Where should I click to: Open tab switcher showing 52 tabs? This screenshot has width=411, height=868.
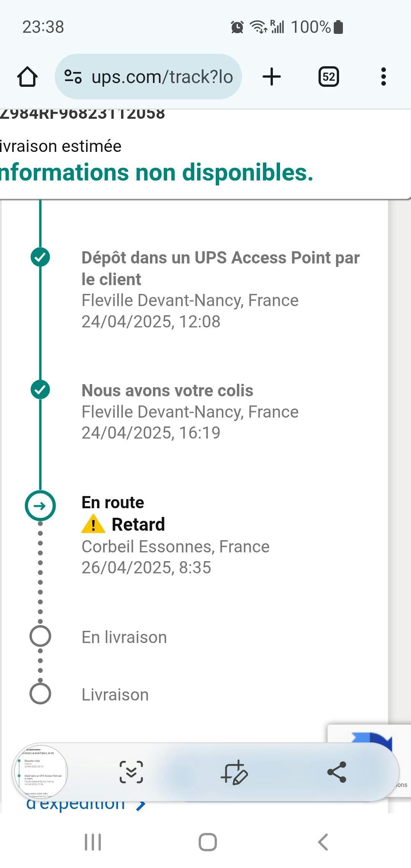point(328,77)
